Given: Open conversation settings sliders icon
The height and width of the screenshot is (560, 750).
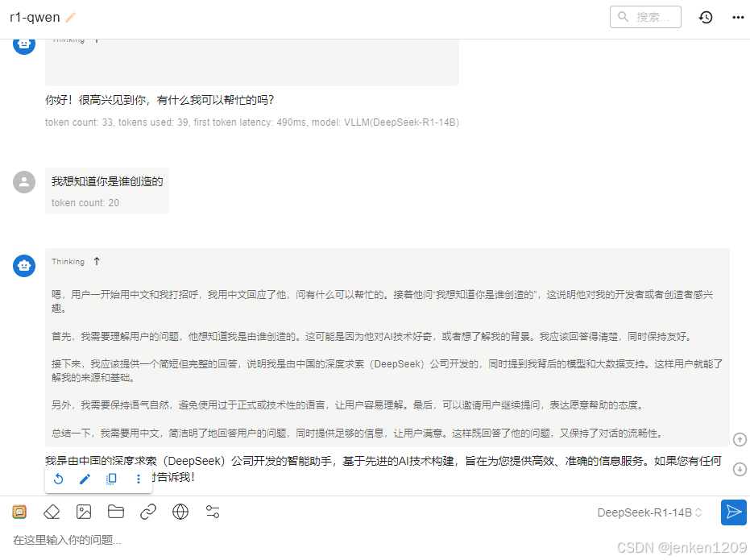Looking at the screenshot, I should [213, 512].
